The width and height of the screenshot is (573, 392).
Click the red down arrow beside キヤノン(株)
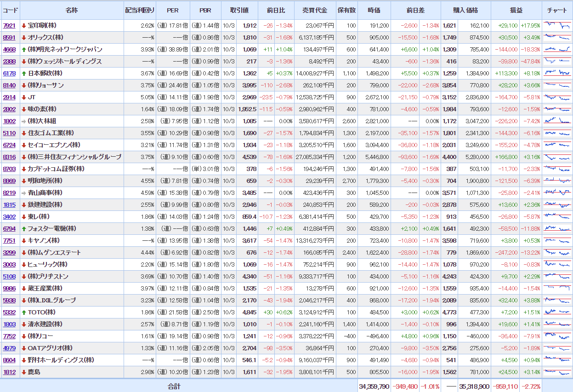coord(24,240)
